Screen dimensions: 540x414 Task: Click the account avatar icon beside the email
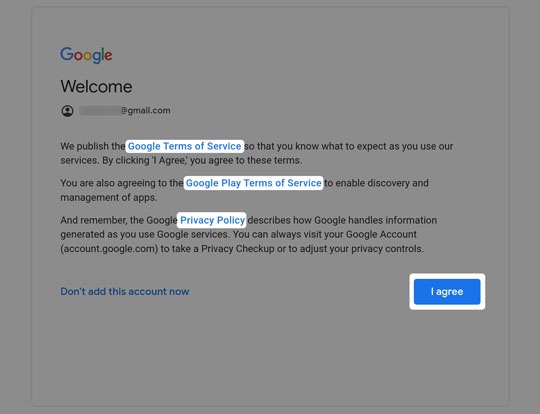pos(68,111)
